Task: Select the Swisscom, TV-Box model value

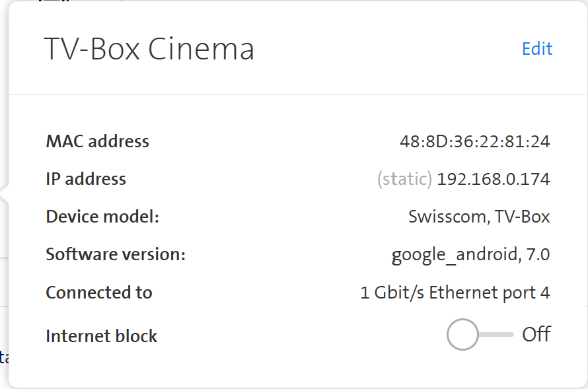Action: (479, 217)
